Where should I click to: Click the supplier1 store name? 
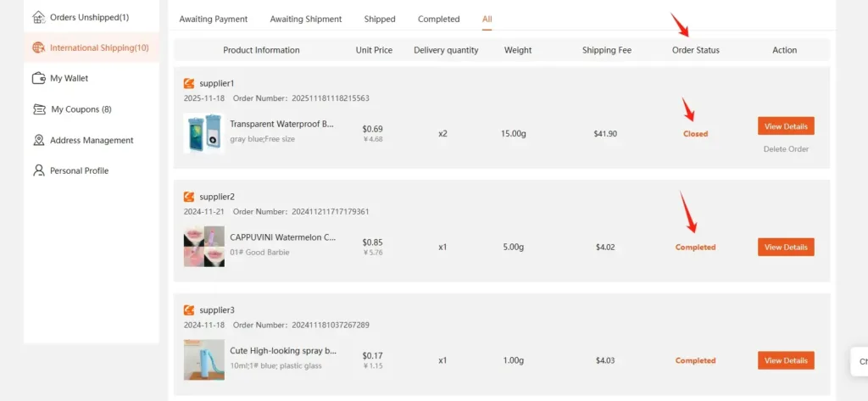(x=217, y=84)
